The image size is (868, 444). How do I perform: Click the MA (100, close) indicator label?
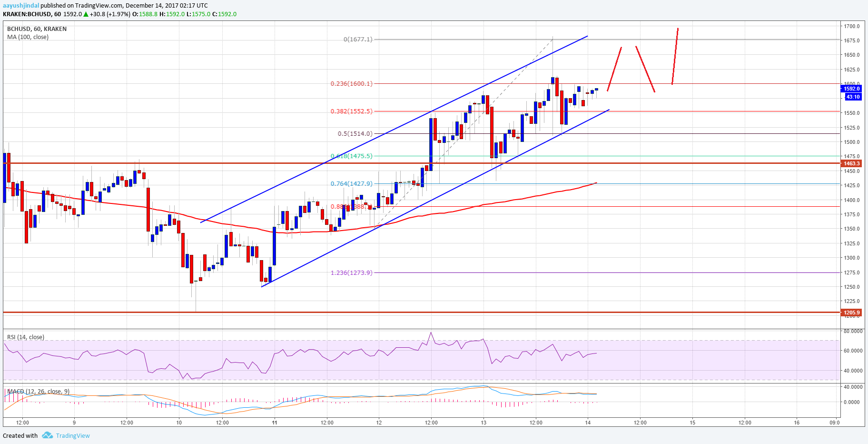click(x=28, y=37)
